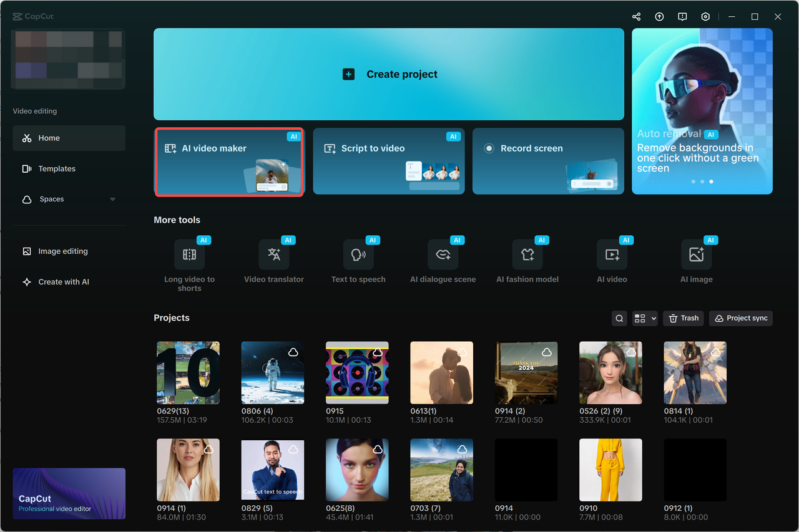Open the project view layout dropdown
799x532 pixels.
point(645,318)
